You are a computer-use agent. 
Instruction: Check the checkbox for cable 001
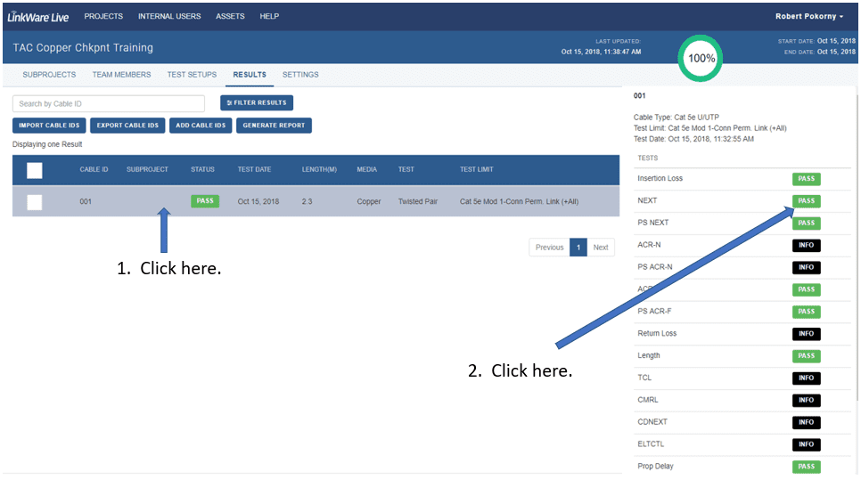coord(34,202)
